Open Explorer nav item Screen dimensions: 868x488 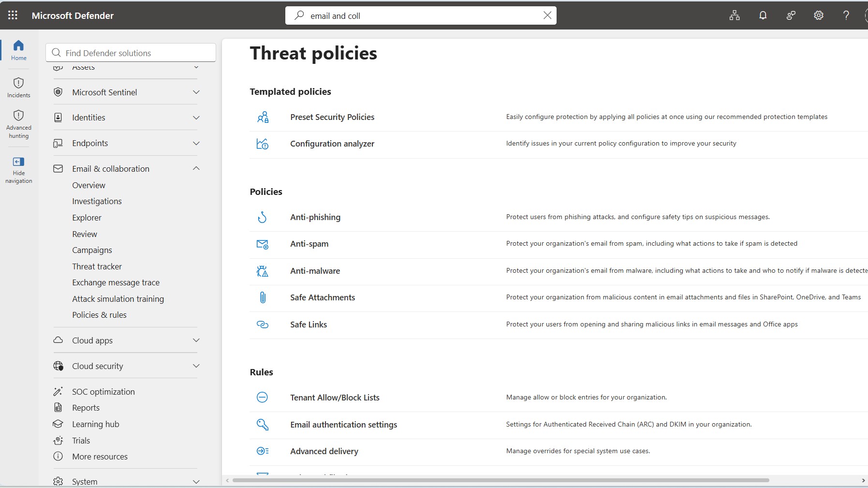87,218
